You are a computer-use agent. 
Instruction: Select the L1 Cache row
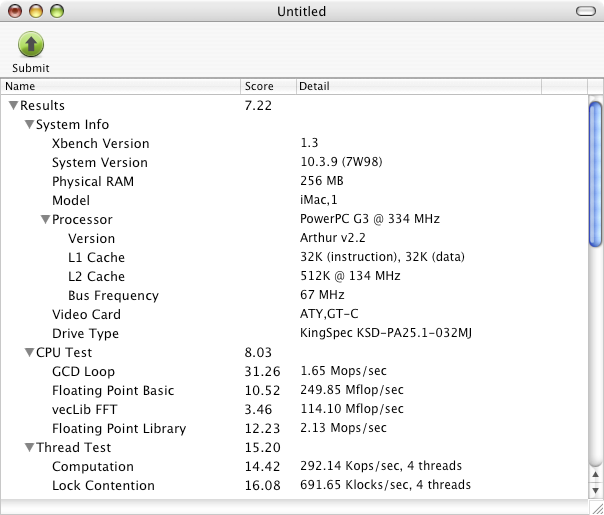pyautogui.click(x=294, y=257)
